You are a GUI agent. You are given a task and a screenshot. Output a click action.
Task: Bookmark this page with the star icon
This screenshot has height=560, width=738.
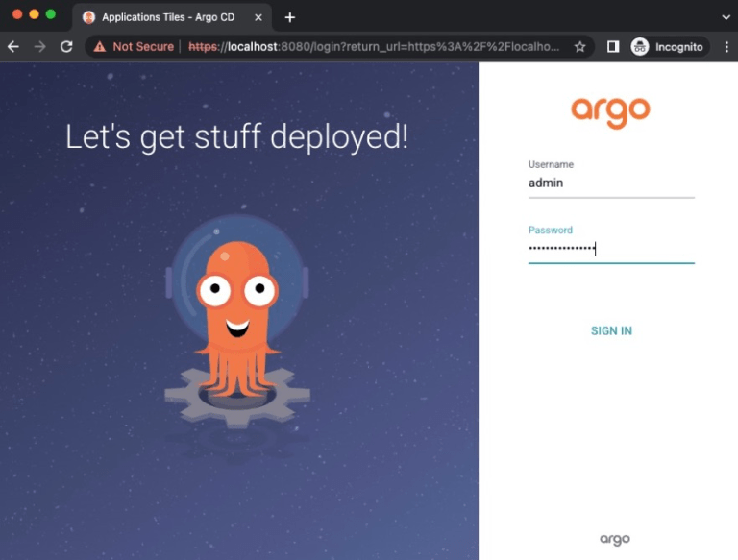click(579, 46)
